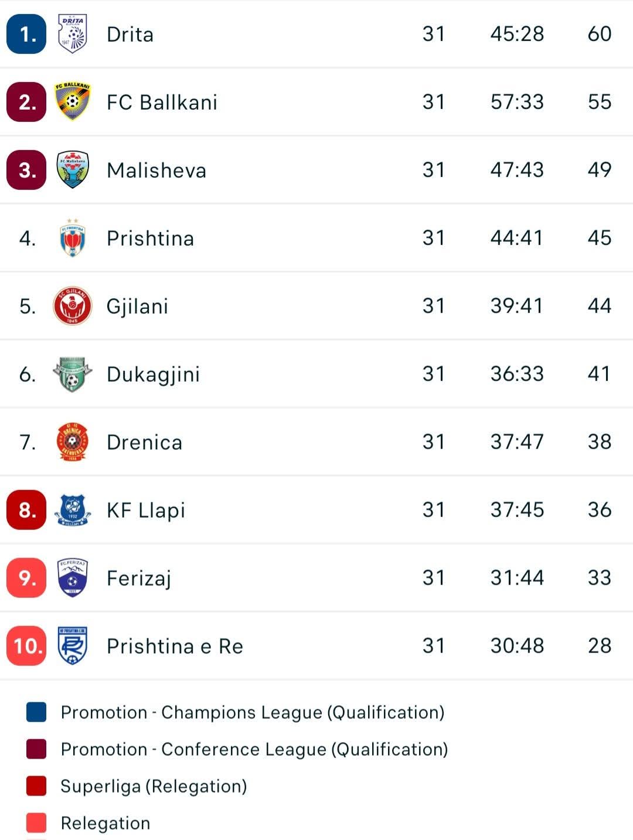The width and height of the screenshot is (633, 840).
Task: Select the Prishtina club crest icon
Action: 72,238
